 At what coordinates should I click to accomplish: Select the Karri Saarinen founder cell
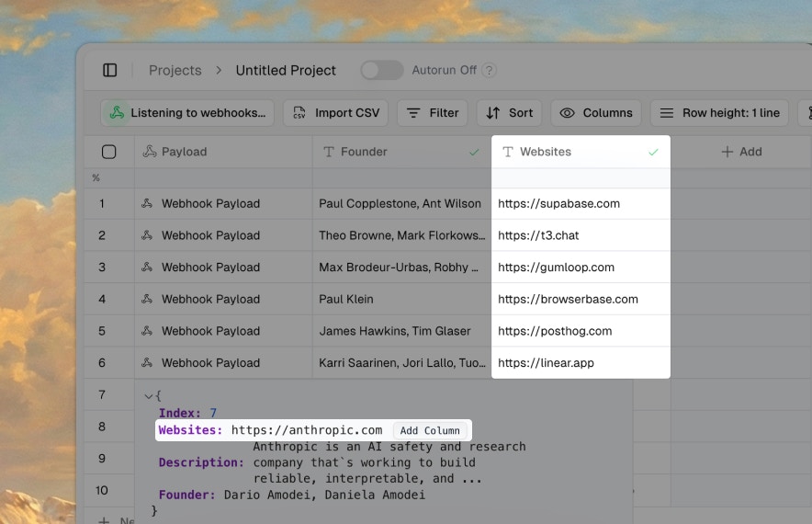(x=401, y=363)
